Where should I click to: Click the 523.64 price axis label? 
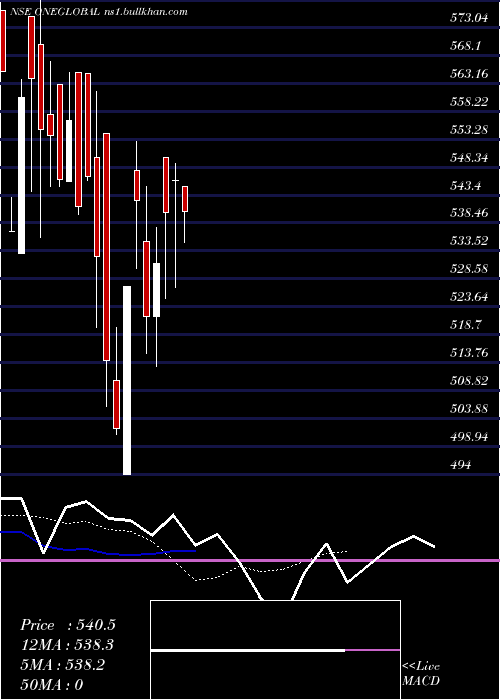469,297
